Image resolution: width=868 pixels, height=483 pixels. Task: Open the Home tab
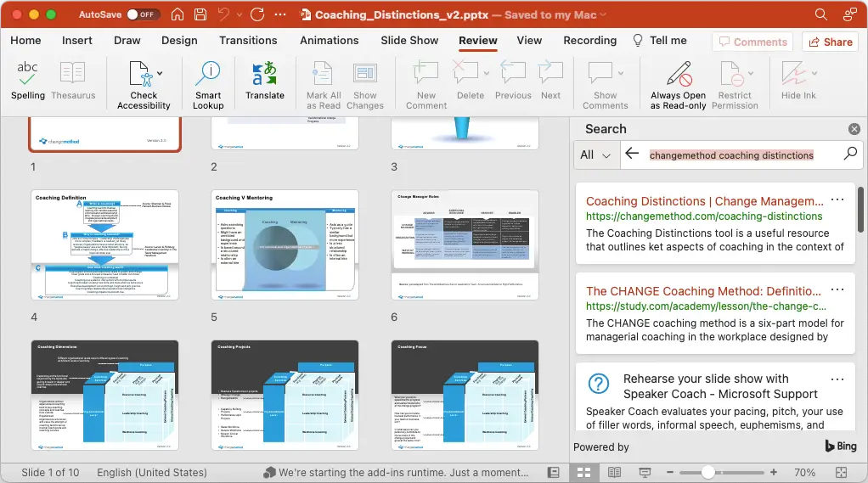point(25,41)
